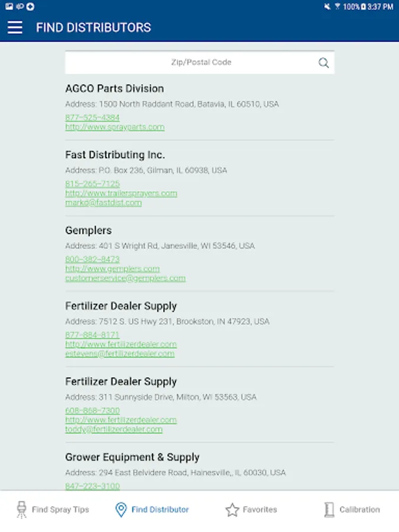
Task: Tap the Find Distributor location pin icon
Action: coord(121,510)
